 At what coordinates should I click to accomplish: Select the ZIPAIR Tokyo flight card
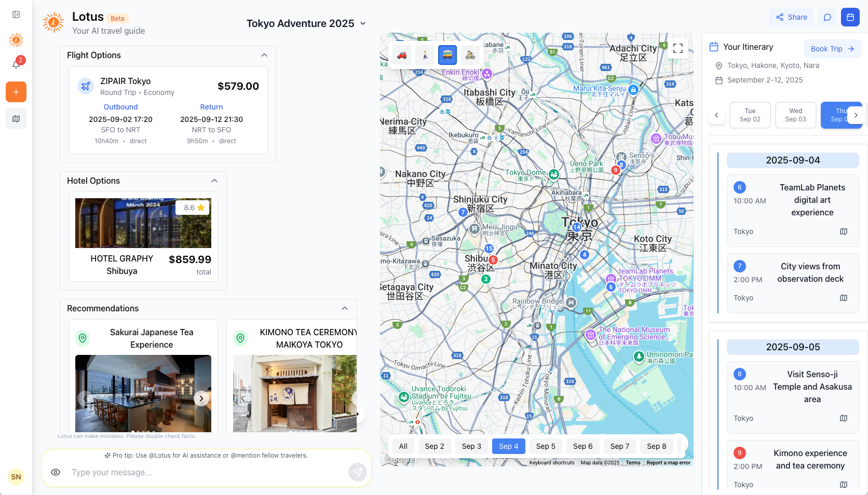click(x=168, y=110)
